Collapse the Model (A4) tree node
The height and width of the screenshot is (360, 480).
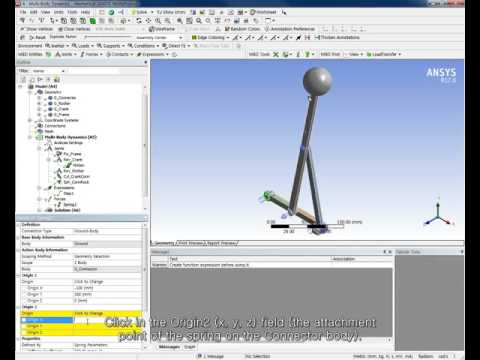pos(21,87)
